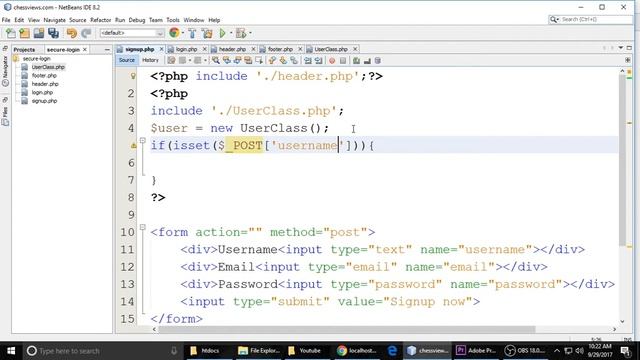Switch to the UserClass.php editor tab

331,49
